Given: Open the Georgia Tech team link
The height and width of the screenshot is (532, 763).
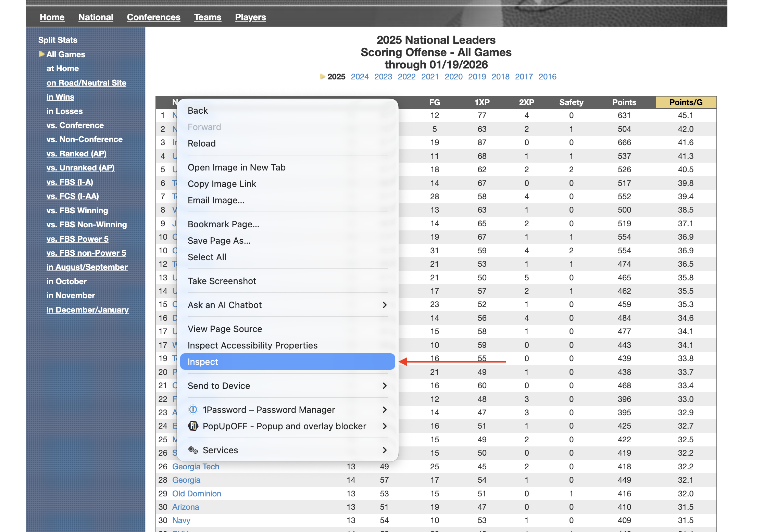Looking at the screenshot, I should (x=196, y=466).
